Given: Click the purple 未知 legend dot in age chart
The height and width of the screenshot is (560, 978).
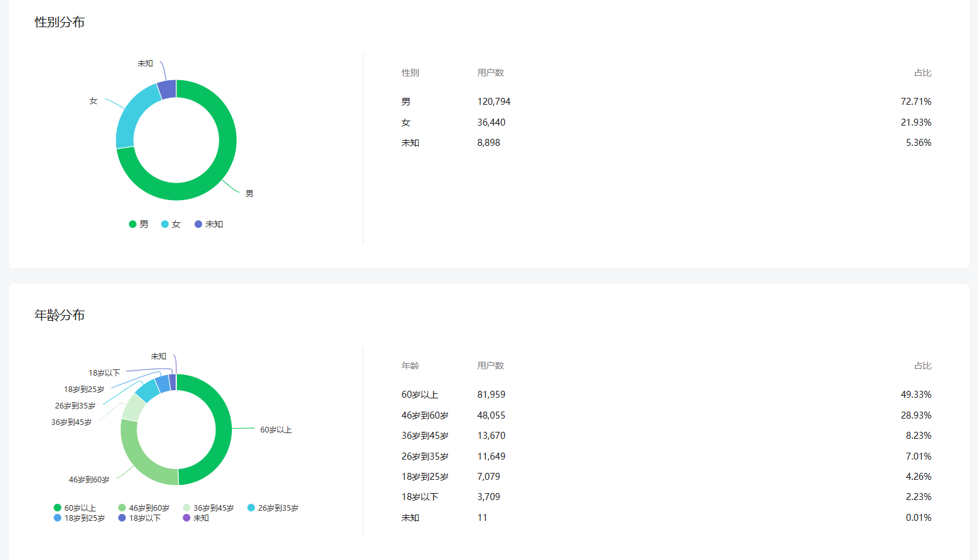Looking at the screenshot, I should click(x=186, y=518).
